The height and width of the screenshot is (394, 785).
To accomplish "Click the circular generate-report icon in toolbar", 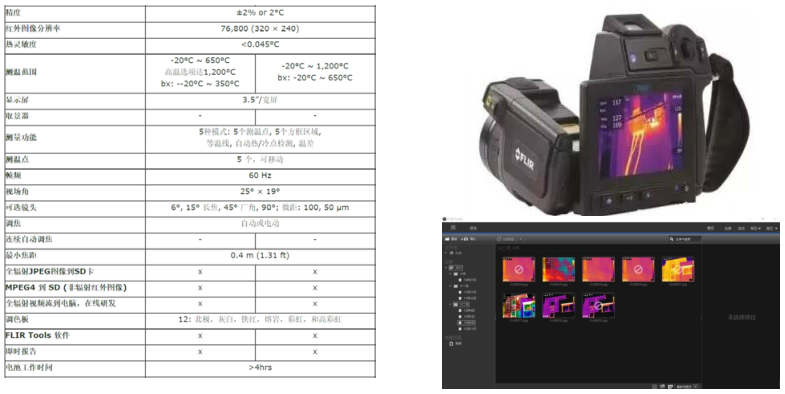I will coord(499,239).
